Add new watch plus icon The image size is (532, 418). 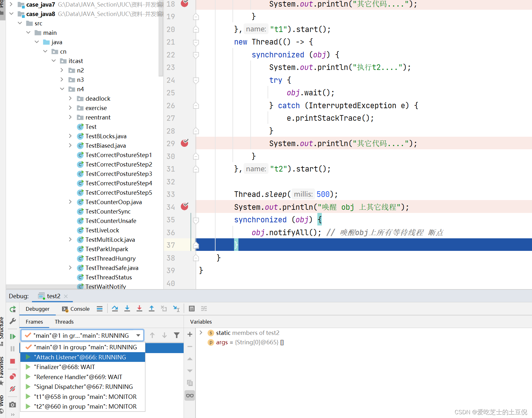click(x=190, y=334)
